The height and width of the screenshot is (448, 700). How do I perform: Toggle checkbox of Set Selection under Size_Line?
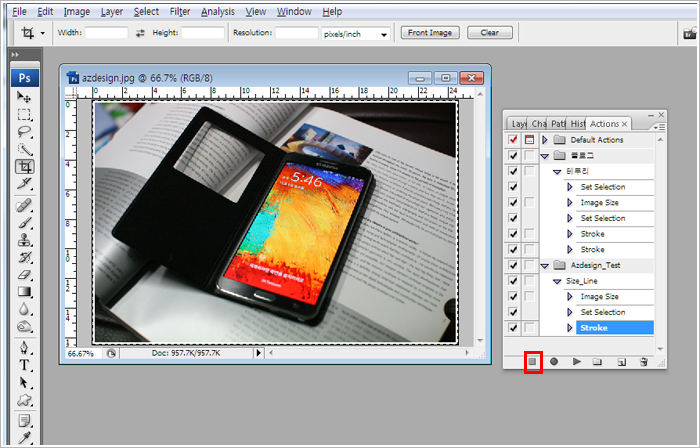(x=513, y=312)
